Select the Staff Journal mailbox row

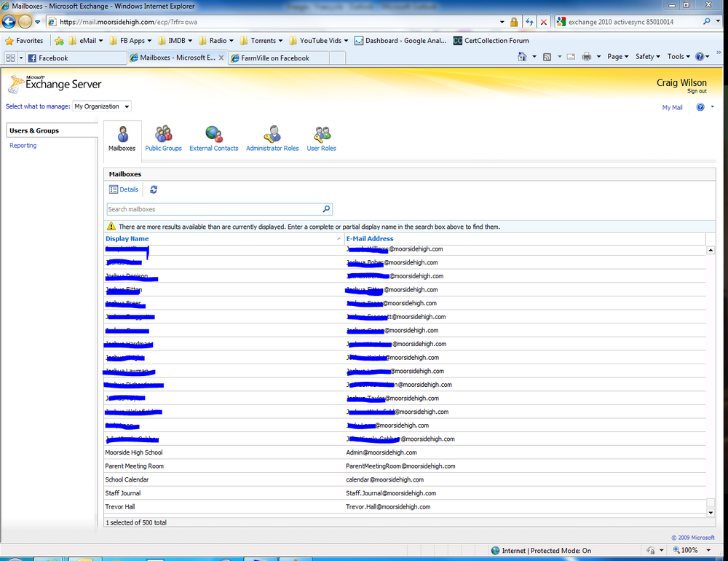pyautogui.click(x=405, y=493)
